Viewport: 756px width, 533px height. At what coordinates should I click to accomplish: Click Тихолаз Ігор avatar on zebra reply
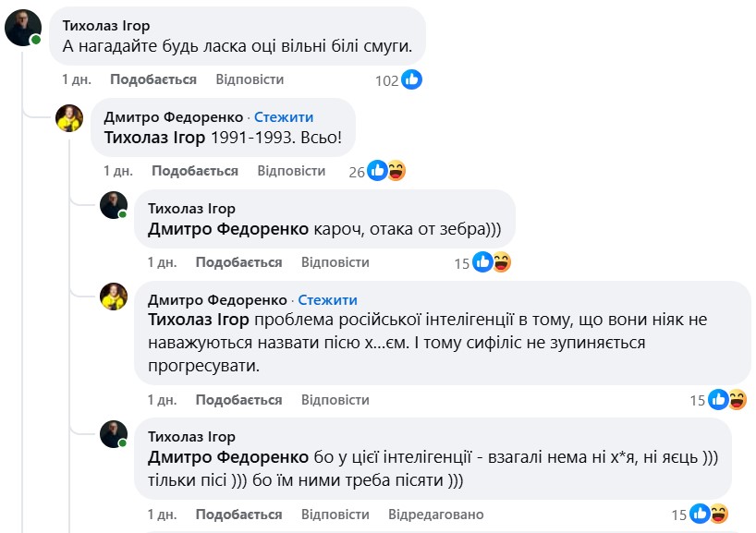pos(114,205)
